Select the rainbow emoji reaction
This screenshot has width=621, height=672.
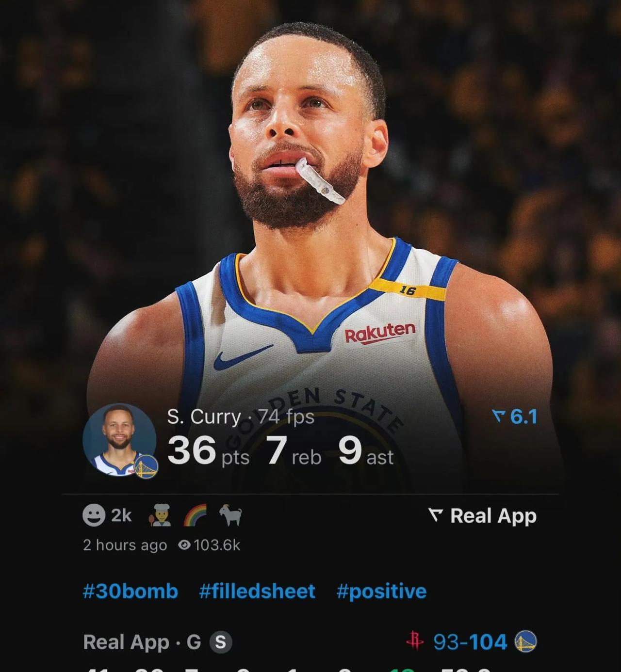click(195, 515)
